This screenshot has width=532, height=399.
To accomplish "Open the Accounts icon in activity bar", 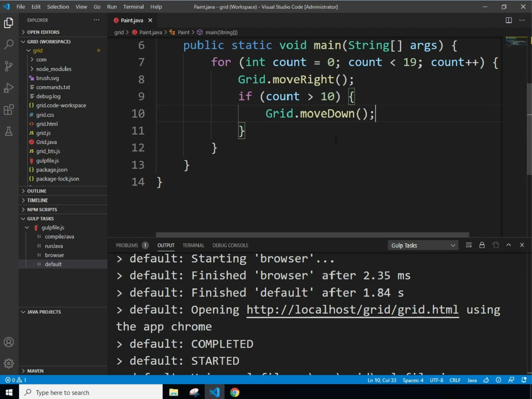I will click(x=9, y=342).
